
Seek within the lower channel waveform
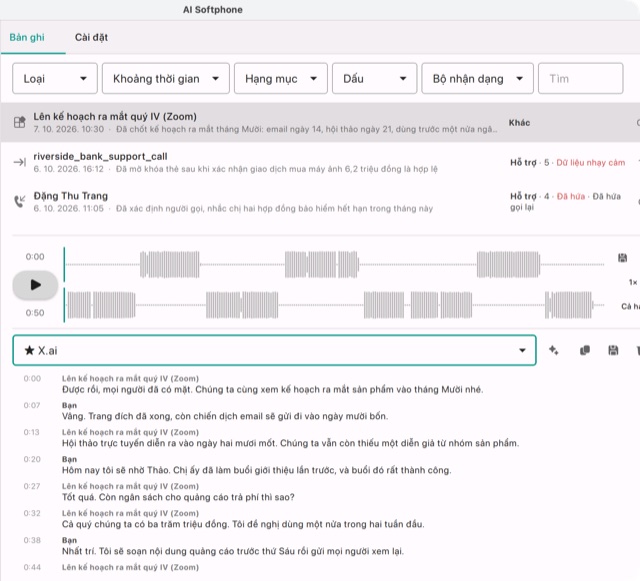point(335,305)
